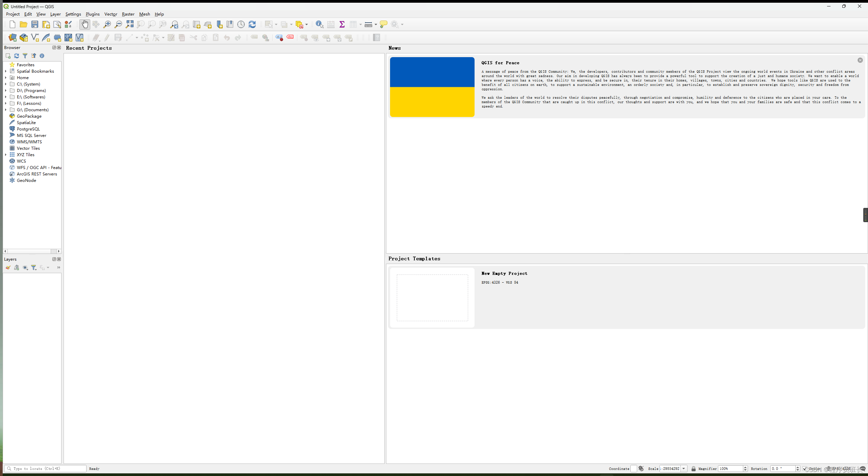Open the Filter Legend dropdown in Layers

34,267
